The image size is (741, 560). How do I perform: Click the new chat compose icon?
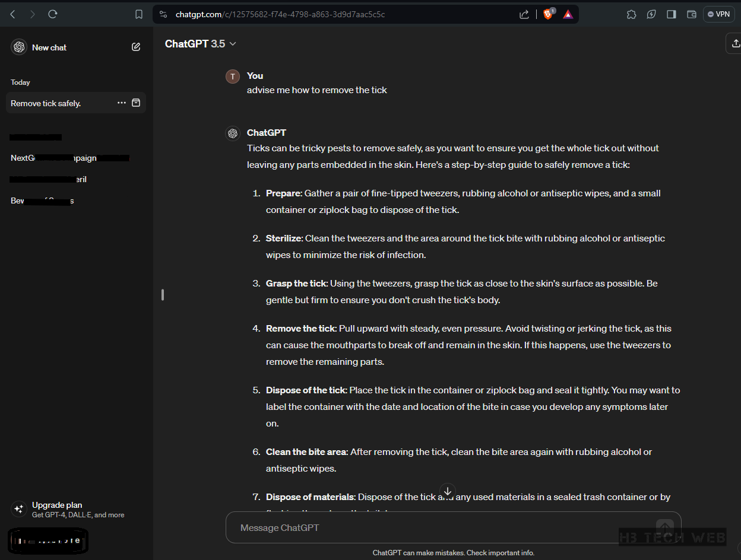pyautogui.click(x=136, y=47)
